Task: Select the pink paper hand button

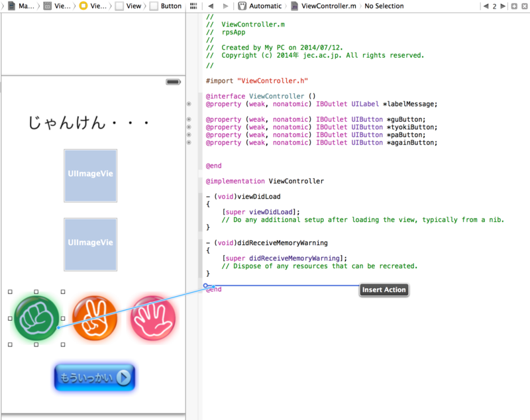Action: (x=153, y=318)
